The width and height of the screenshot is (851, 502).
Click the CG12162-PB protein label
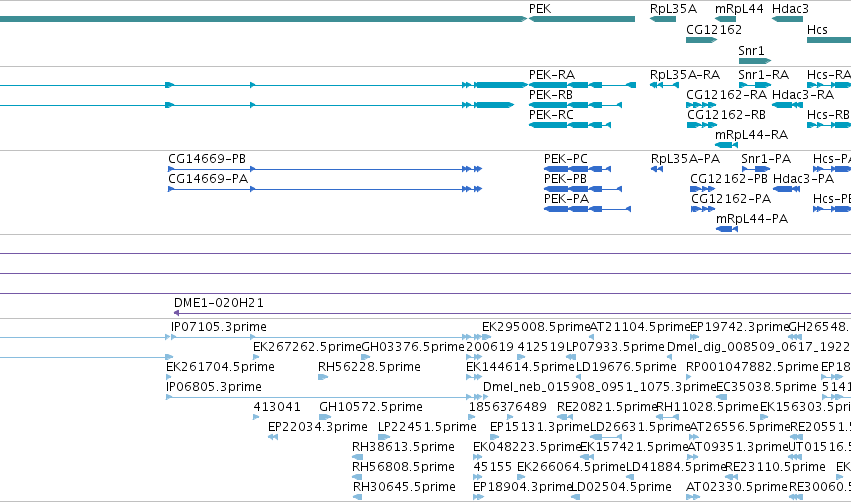pos(729,179)
